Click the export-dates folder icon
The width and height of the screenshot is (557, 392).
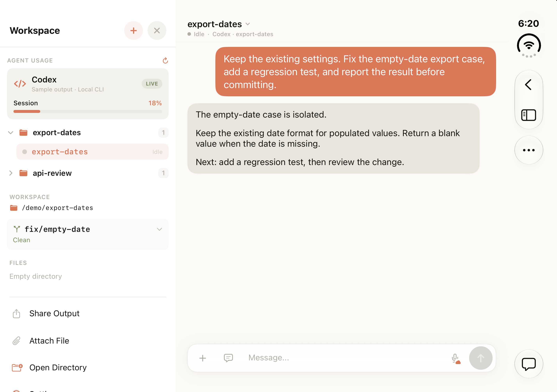coord(23,133)
